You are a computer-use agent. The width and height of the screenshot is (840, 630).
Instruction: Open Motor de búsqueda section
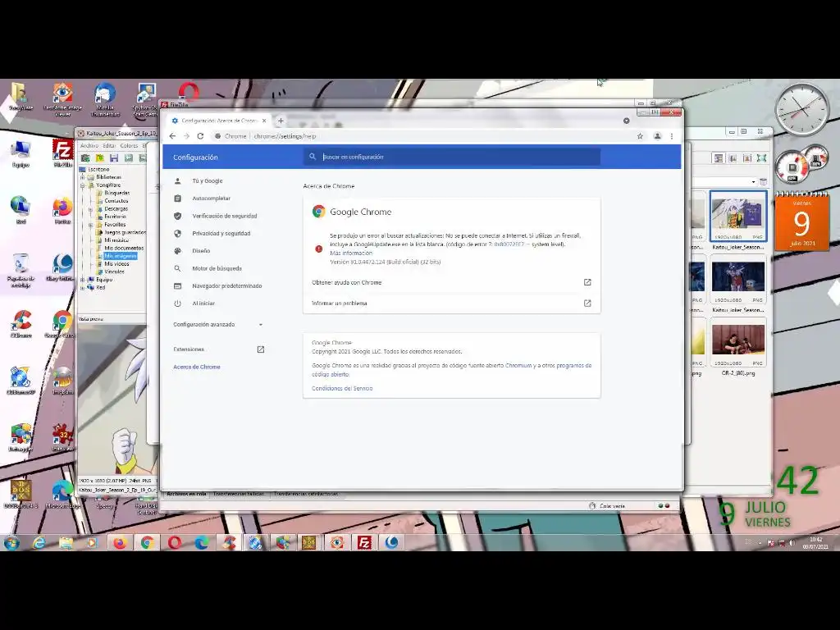[x=217, y=268]
